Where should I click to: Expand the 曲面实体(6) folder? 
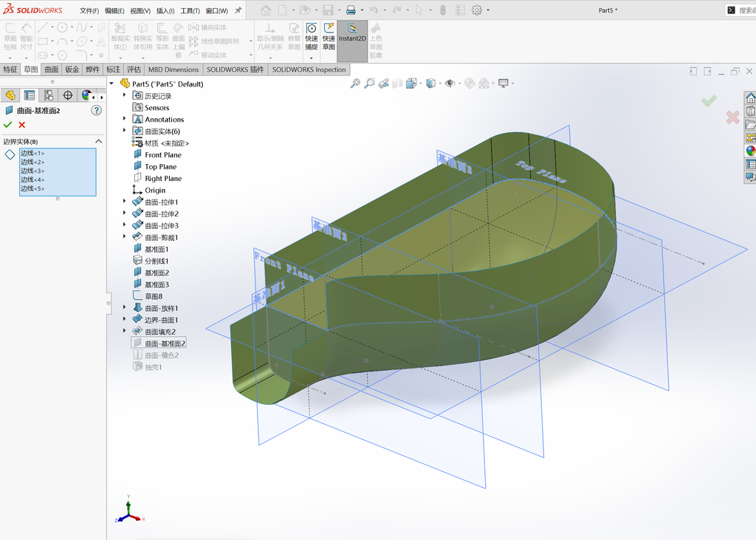click(x=124, y=131)
